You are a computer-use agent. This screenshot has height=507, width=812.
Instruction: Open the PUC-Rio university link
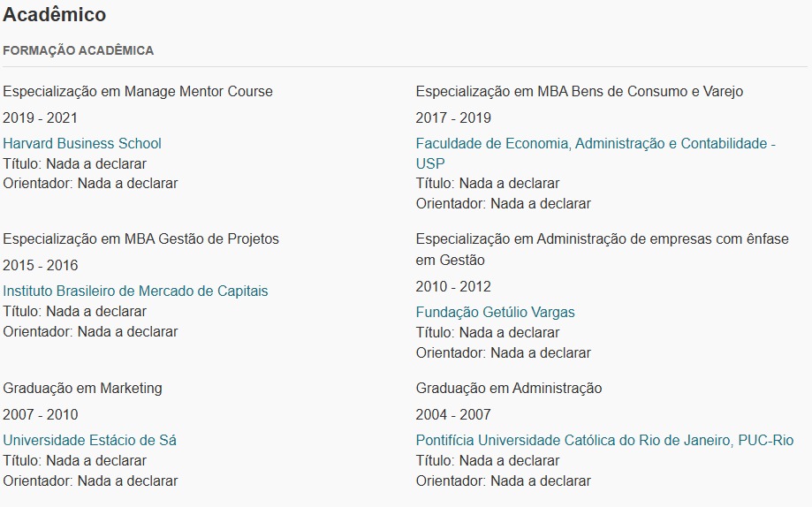[604, 440]
